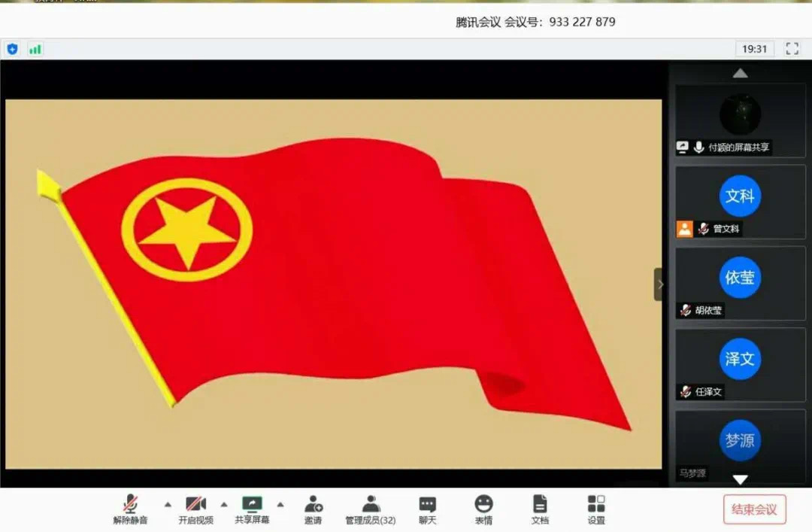Expand video options arrow beside 开启视频
Screen dimensions: 812x532
coord(223,504)
